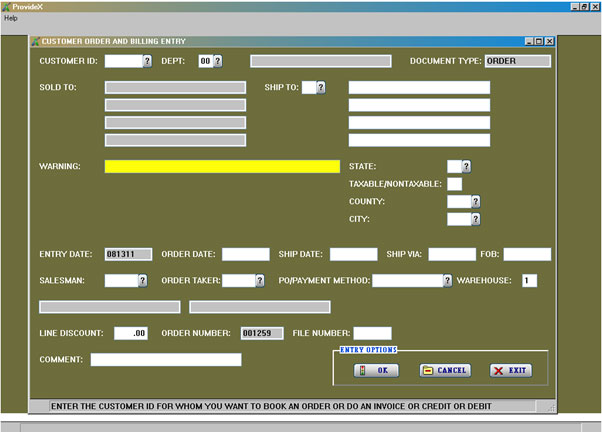The image size is (602, 432).
Task: Click the Line Discount field
Action: click(131, 333)
